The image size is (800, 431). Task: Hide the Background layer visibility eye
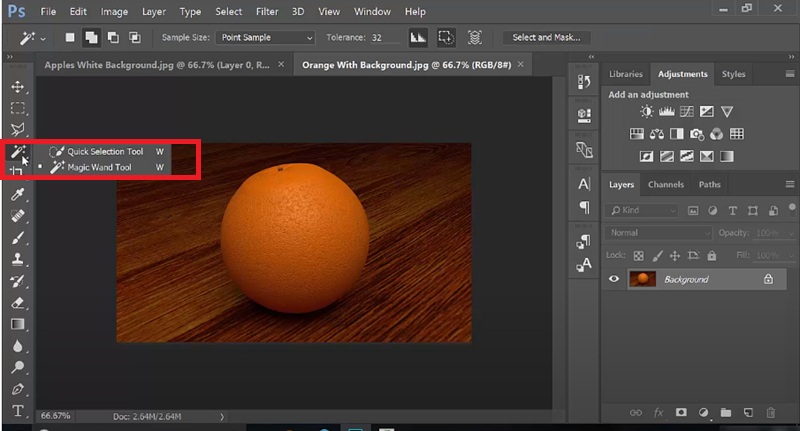pos(614,279)
